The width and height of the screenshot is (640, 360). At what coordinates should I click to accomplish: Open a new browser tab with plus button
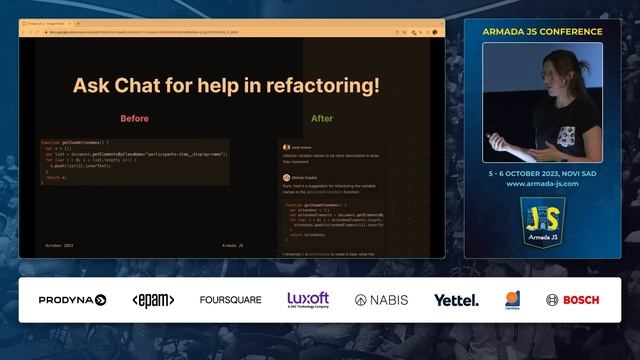[x=78, y=24]
